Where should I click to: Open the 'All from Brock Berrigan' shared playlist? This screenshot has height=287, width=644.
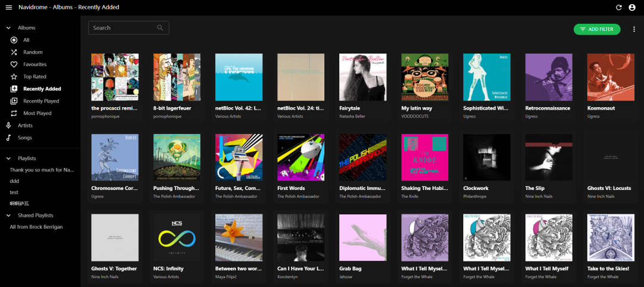(x=36, y=227)
